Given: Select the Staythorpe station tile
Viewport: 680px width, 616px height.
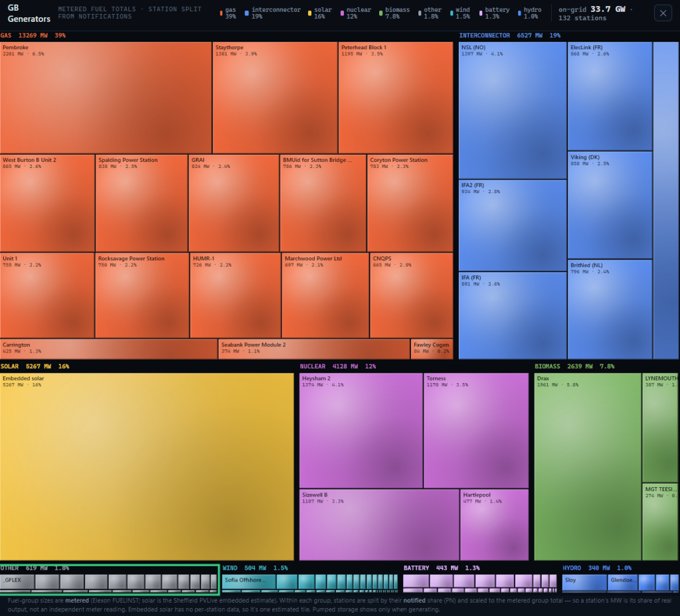Looking at the screenshot, I should (275, 98).
